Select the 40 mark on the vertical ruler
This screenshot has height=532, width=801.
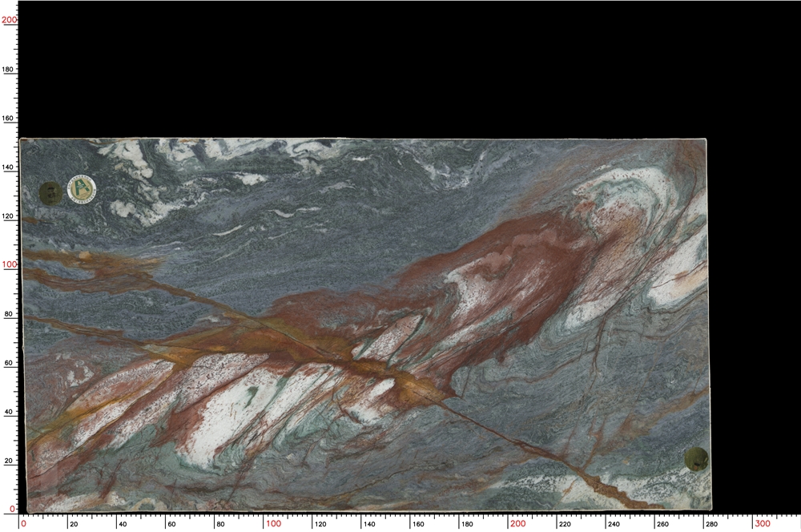(x=10, y=412)
